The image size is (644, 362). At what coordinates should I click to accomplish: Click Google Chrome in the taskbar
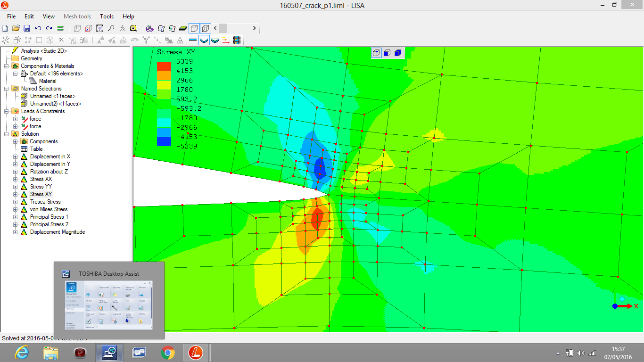coord(168,353)
